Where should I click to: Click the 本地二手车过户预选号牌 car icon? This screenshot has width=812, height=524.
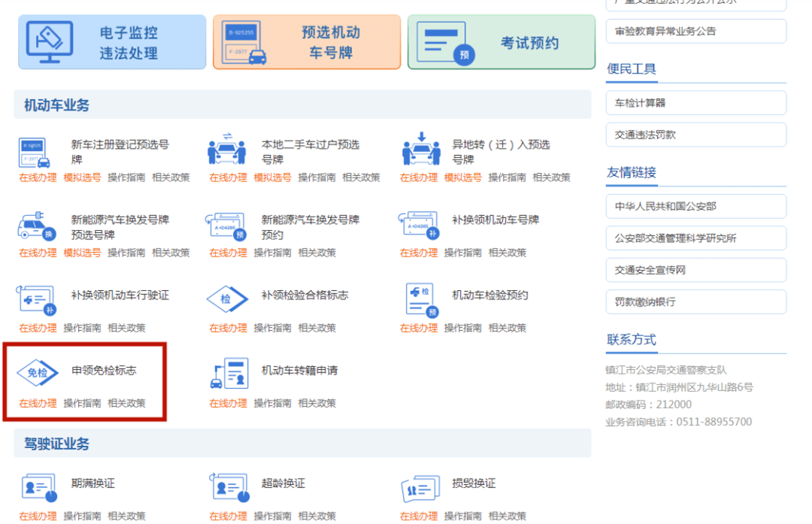coord(227,150)
